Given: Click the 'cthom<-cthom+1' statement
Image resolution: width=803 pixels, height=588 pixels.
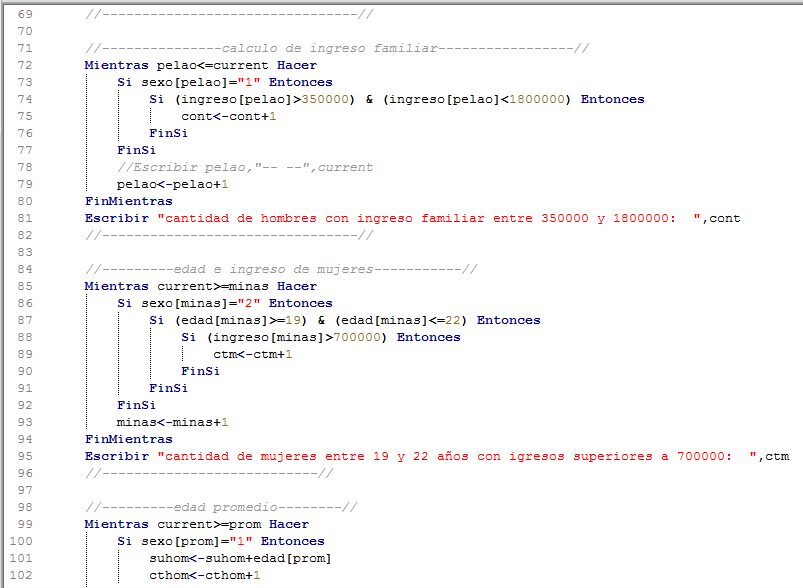Looking at the screenshot, I should coord(204,575).
